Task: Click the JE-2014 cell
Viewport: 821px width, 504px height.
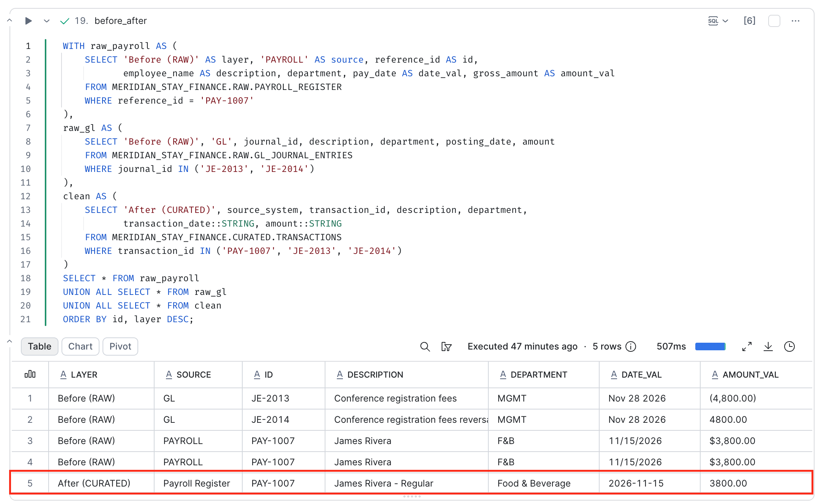Action: click(x=284, y=419)
